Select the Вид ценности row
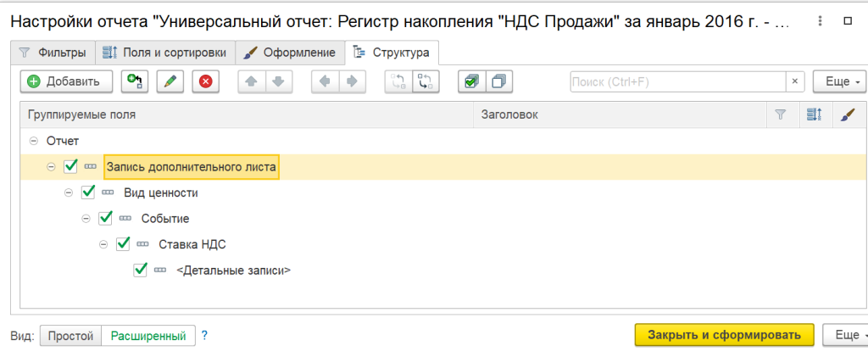Viewport: 868px width, 357px height. pyautogui.click(x=442, y=192)
